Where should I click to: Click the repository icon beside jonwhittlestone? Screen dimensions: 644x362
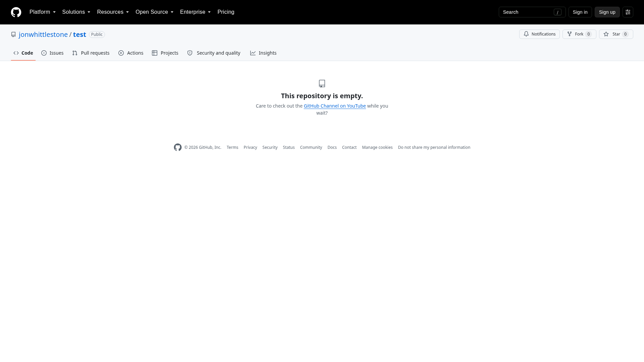point(13,35)
